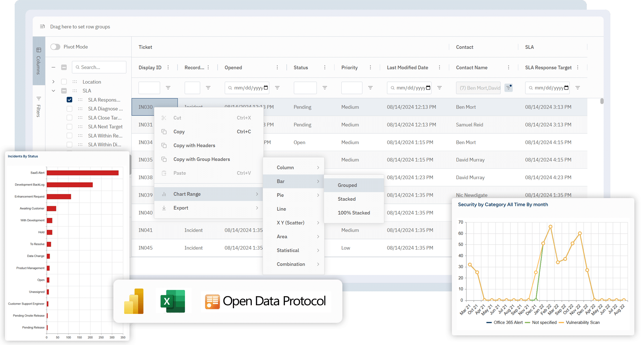Screen dimensions: 644x345
Task: Click the Opened column header
Action: tap(233, 68)
